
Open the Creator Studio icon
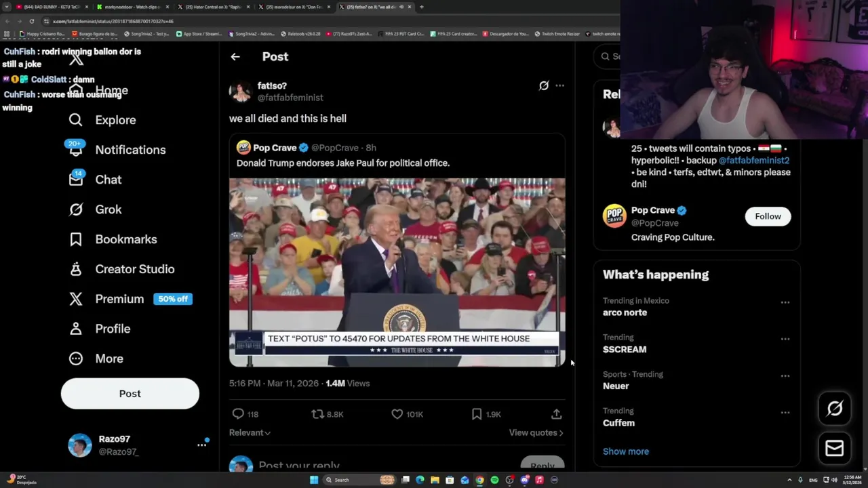click(76, 269)
